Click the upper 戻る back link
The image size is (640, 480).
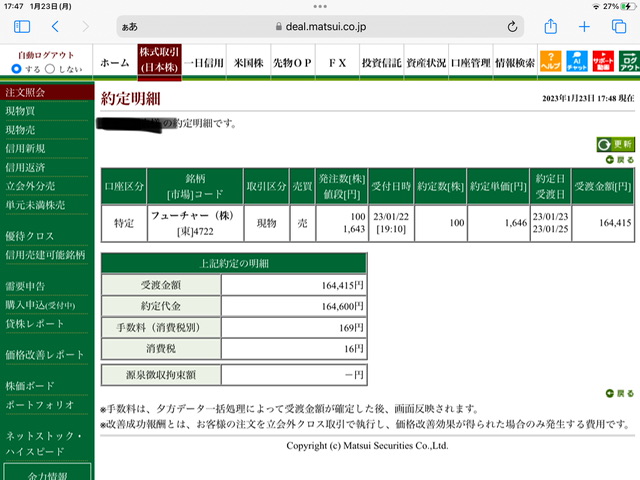click(x=620, y=160)
